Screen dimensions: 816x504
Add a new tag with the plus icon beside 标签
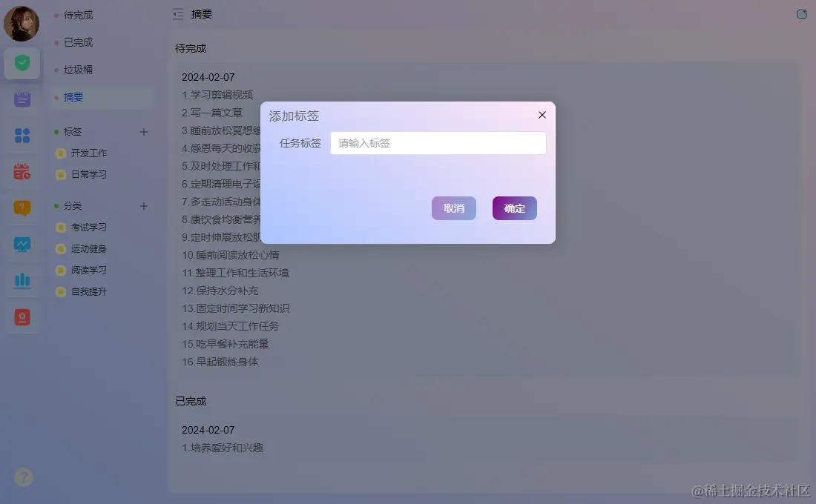coord(144,132)
